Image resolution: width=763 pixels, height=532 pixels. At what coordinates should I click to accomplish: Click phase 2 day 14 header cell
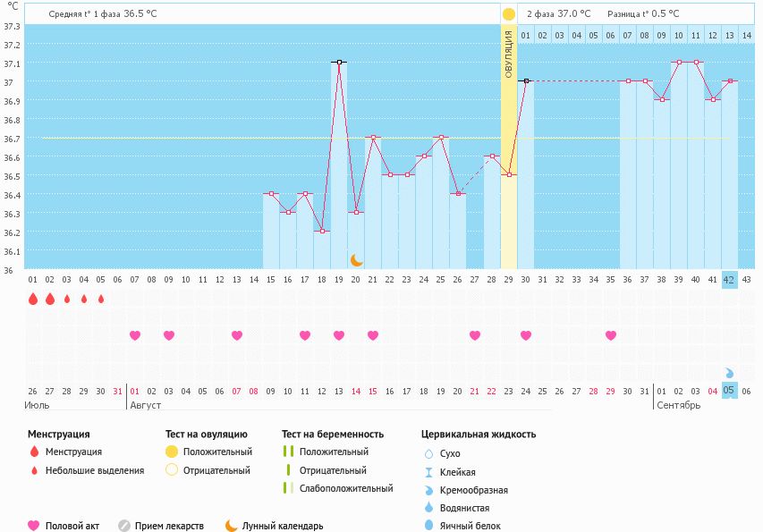[747, 36]
